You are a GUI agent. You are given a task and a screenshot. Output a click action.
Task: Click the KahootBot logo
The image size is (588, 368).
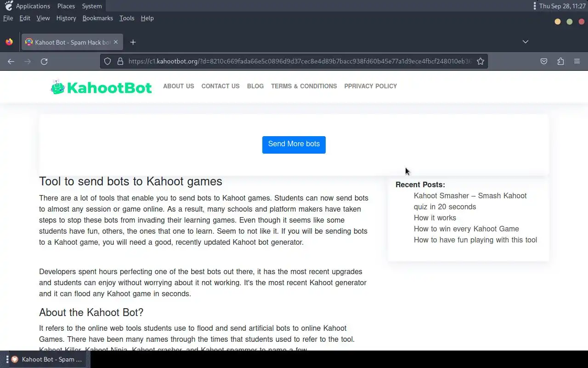[x=101, y=87]
